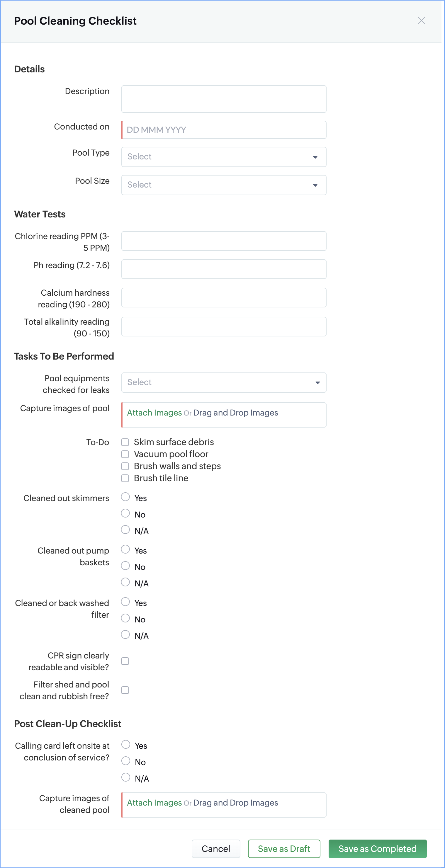
Task: Click Attach Images for Capture images of pool
Action: click(154, 413)
